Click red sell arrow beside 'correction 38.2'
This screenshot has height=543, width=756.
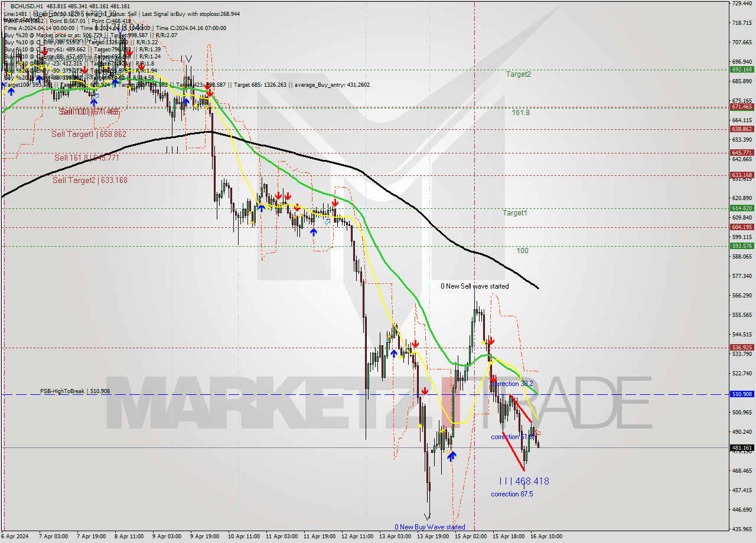tap(493, 378)
